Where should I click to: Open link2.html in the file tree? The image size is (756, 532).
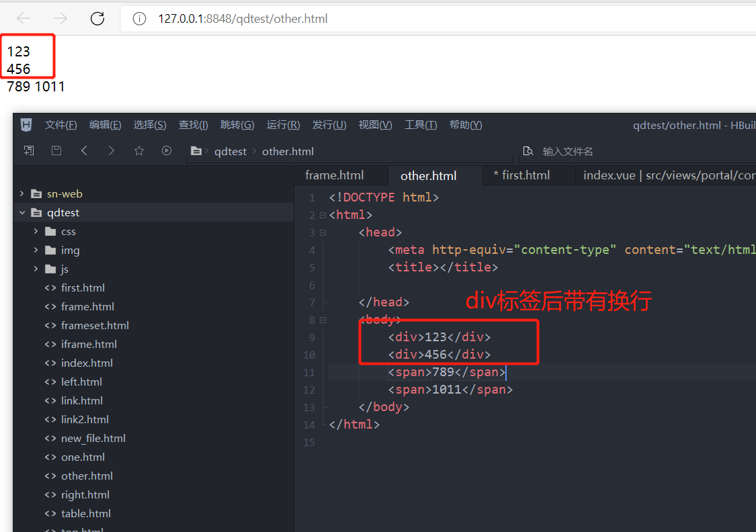pyautogui.click(x=85, y=419)
